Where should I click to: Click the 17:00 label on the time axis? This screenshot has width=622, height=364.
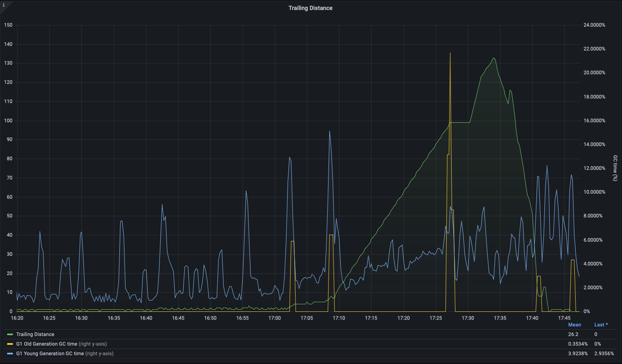coord(275,318)
